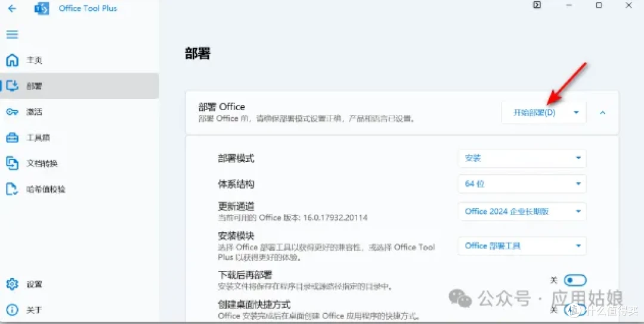
Task: Click the info icon beside 关于
Action: click(x=13, y=310)
